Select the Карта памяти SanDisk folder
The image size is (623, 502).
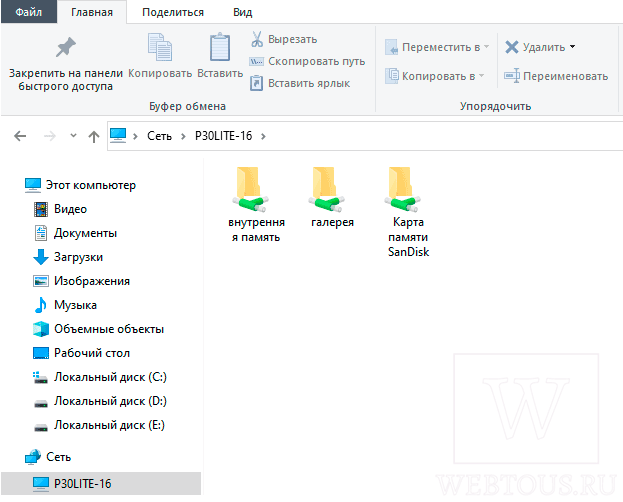(x=408, y=213)
